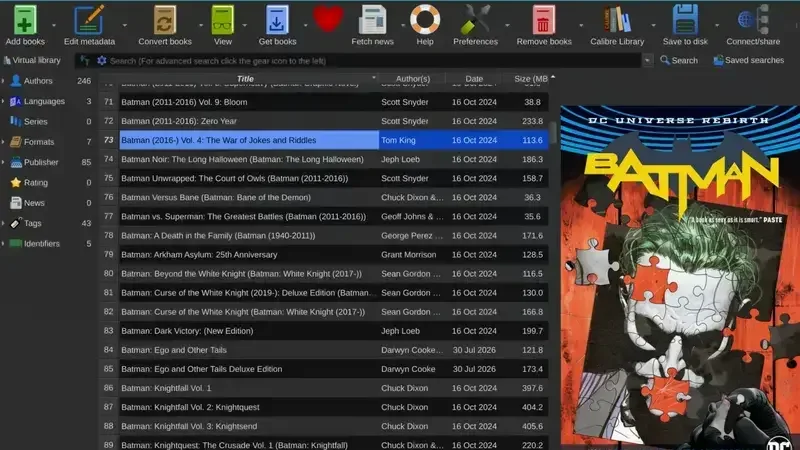The height and width of the screenshot is (450, 800).
Task: Open the View book icon
Action: tap(222, 20)
